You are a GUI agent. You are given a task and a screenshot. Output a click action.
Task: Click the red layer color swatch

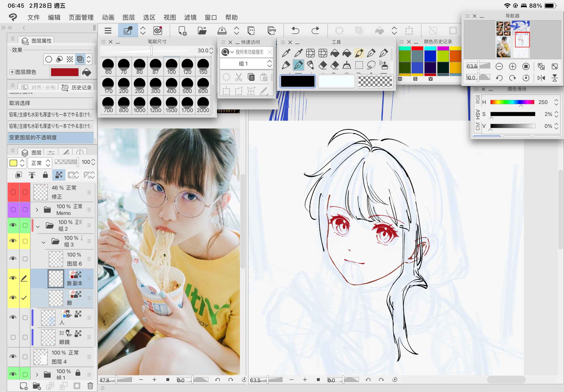(65, 72)
